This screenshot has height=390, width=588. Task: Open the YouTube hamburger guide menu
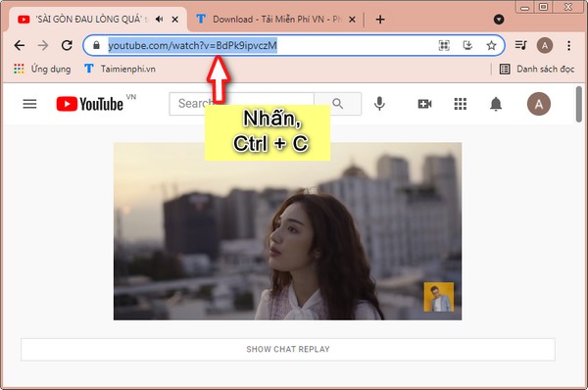(29, 104)
